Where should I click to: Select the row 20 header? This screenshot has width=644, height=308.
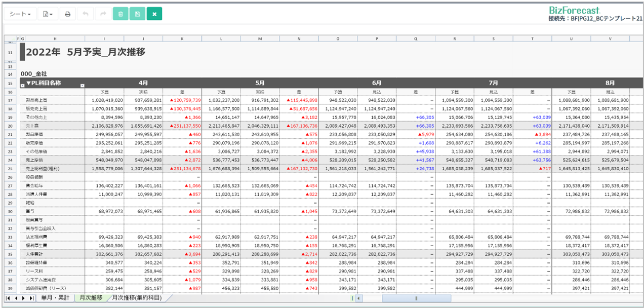coord(10,126)
